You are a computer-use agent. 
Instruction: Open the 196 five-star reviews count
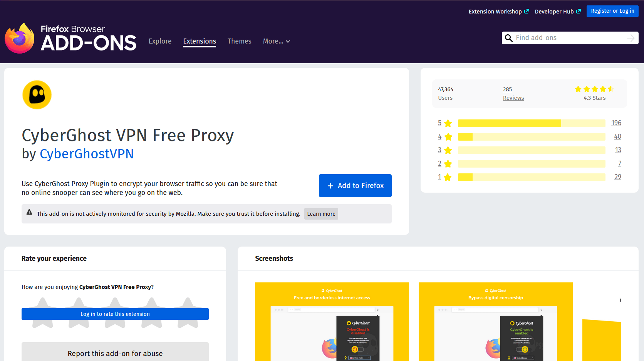pos(616,123)
